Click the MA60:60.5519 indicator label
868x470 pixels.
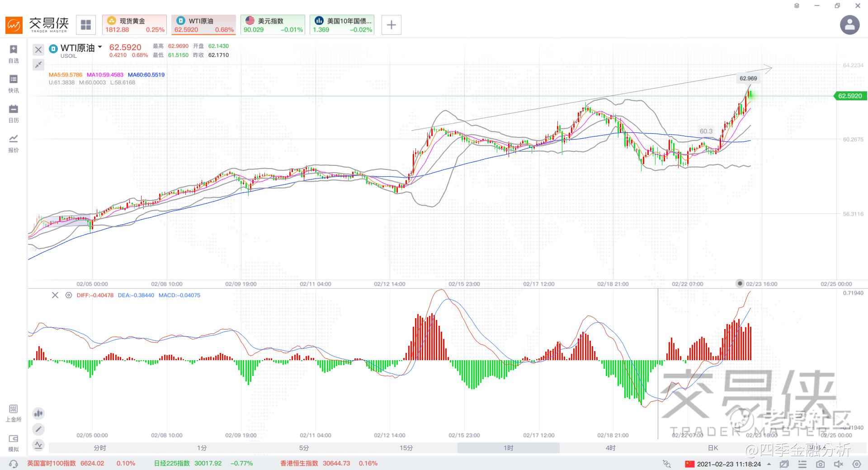(146, 75)
